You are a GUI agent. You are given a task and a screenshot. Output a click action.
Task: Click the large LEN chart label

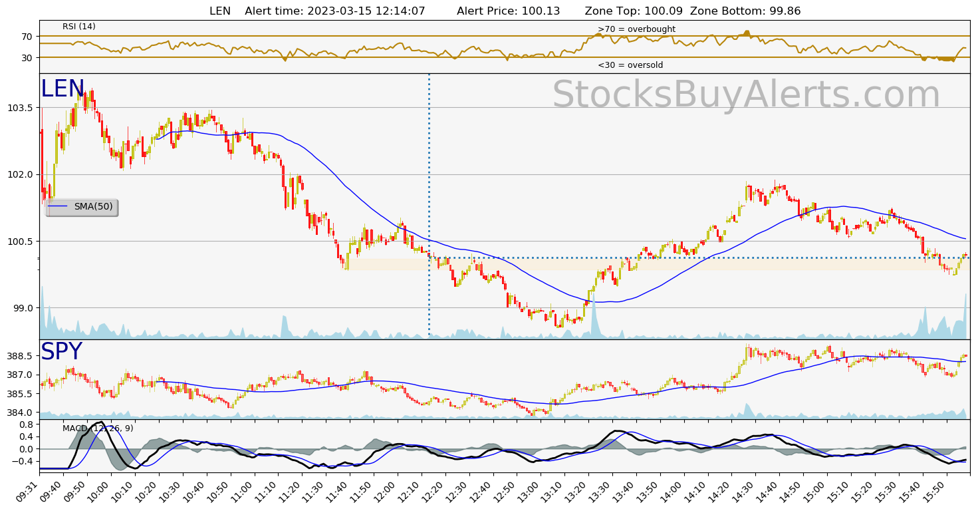[62, 89]
